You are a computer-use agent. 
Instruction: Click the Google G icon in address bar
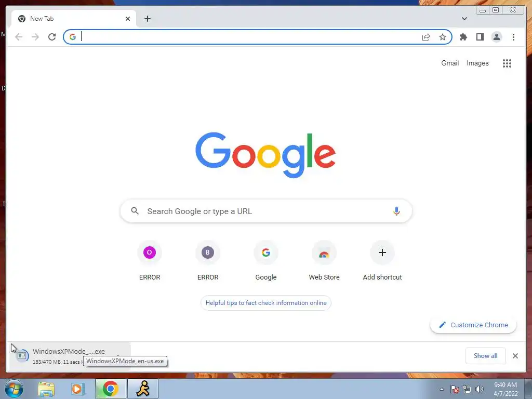coord(73,37)
